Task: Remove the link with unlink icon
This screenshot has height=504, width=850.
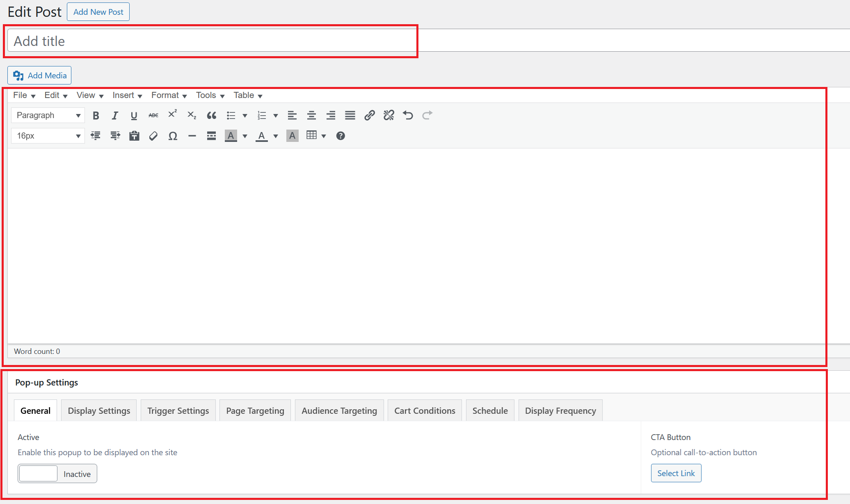Action: pos(388,116)
